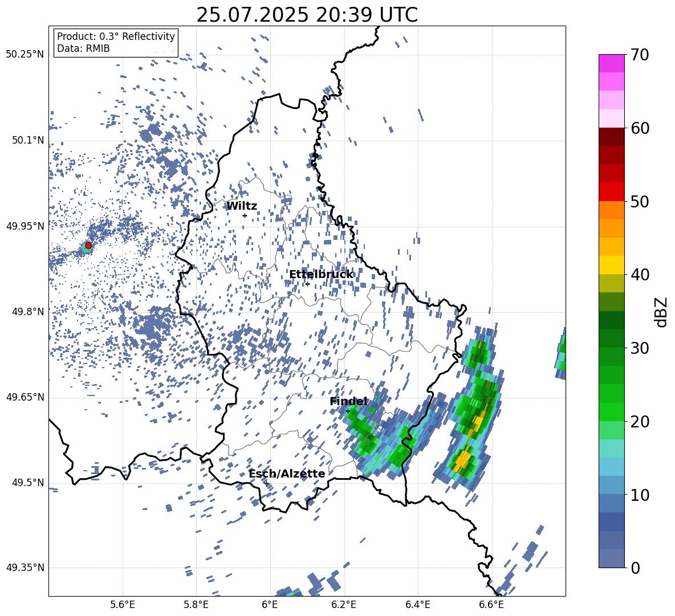Click the Wiltz location cross marker

(x=245, y=215)
